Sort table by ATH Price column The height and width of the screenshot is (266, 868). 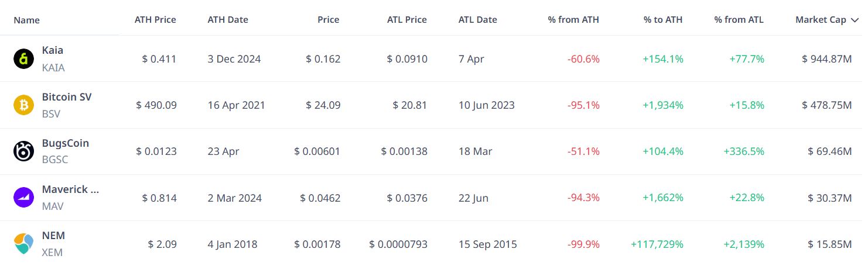(x=155, y=20)
